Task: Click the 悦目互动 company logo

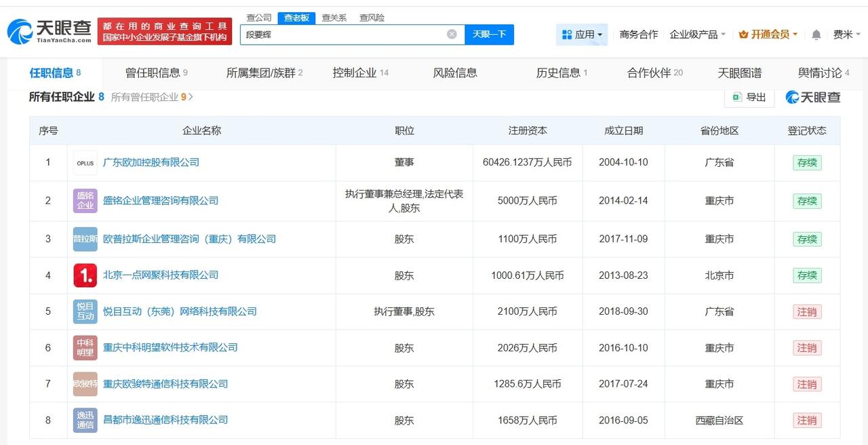Action: click(x=85, y=311)
